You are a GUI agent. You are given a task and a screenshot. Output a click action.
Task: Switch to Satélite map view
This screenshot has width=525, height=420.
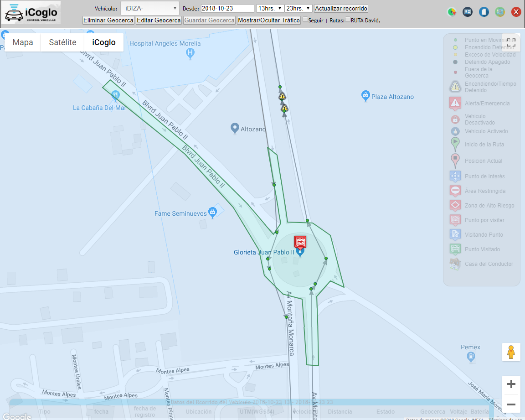(62, 42)
